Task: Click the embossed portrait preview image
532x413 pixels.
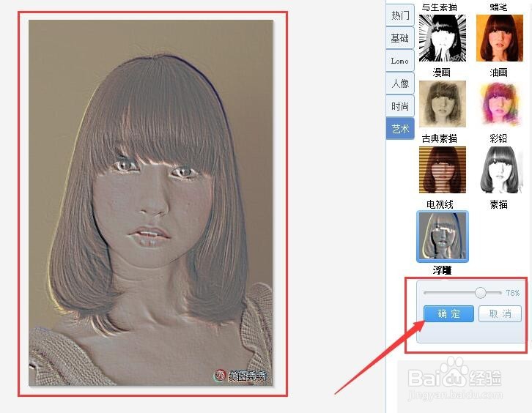Action: 151,202
